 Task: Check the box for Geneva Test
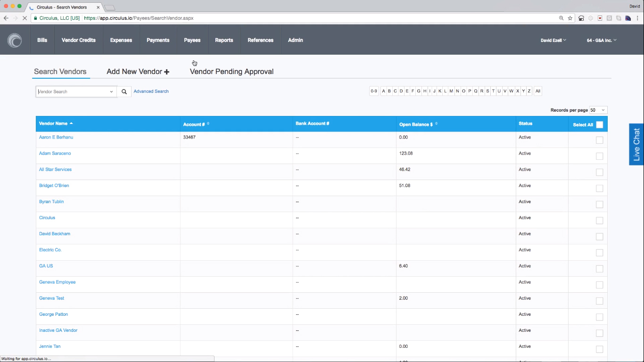(x=600, y=301)
